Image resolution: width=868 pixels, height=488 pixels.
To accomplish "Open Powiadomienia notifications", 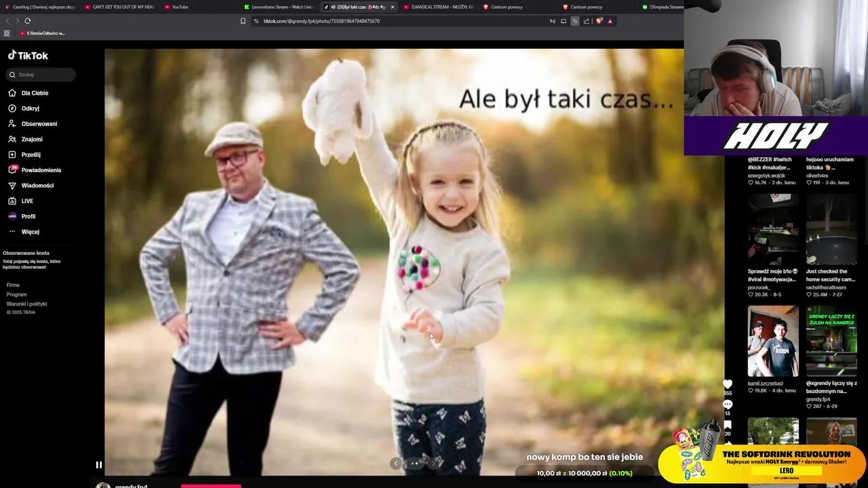I will coord(41,170).
